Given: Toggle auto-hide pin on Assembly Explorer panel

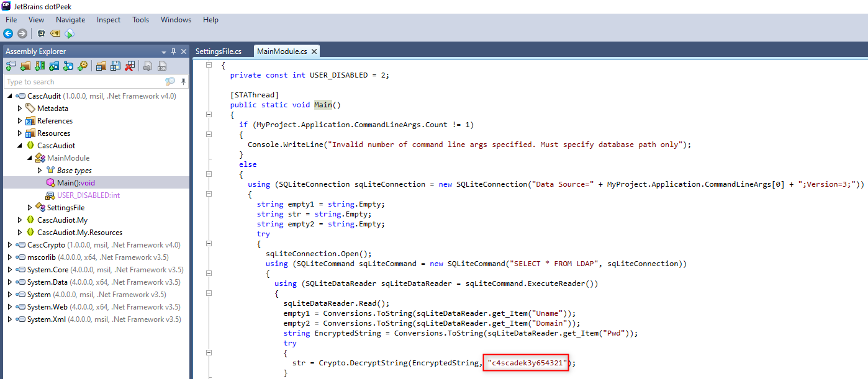Looking at the screenshot, I should (x=174, y=51).
